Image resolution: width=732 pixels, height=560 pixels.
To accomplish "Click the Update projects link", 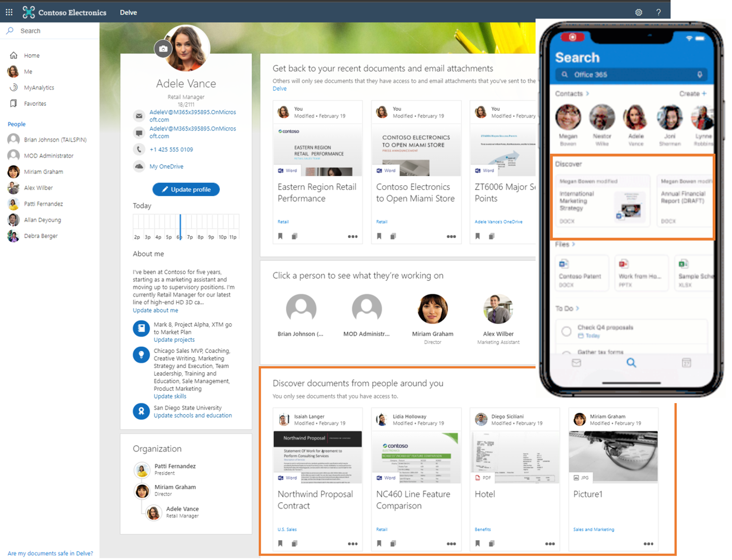I will (x=174, y=340).
